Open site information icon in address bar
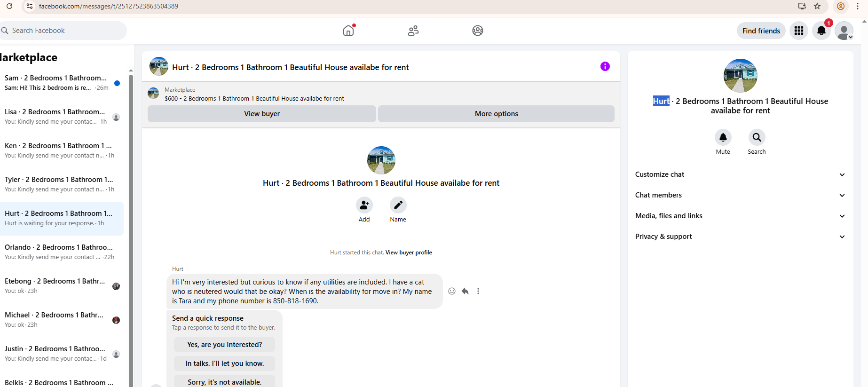 click(29, 6)
